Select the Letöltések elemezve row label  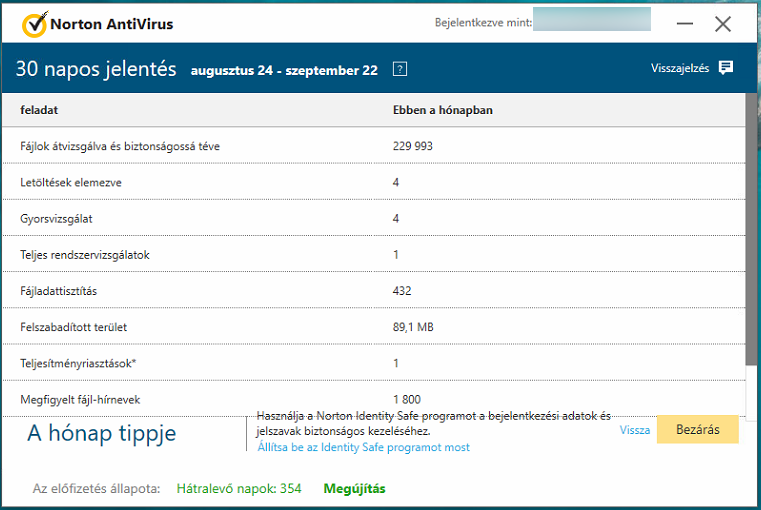pos(71,182)
